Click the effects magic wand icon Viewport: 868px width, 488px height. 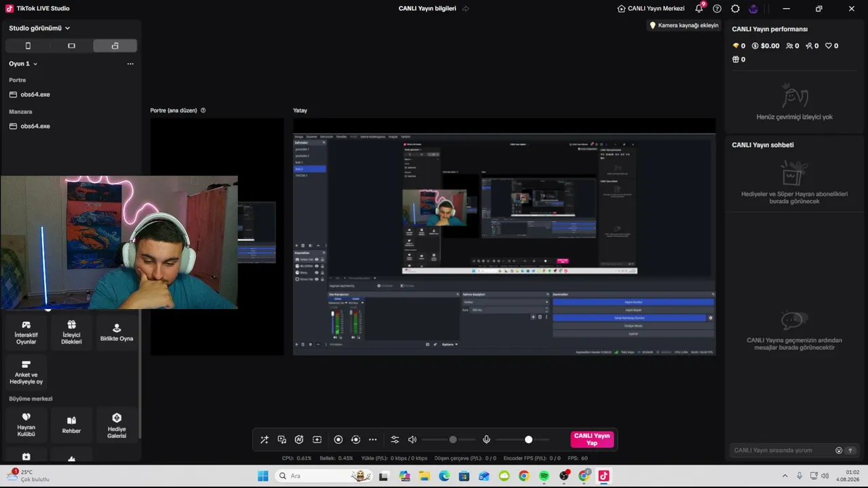coord(264,440)
